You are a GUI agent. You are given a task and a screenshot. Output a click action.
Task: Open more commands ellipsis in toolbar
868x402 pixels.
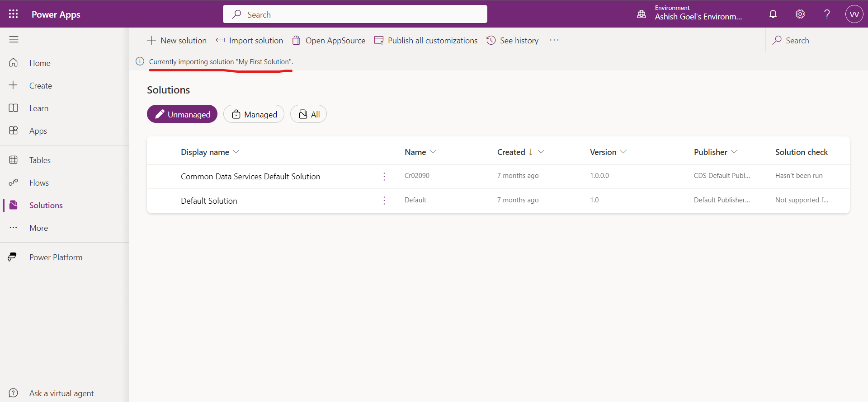[x=554, y=40]
